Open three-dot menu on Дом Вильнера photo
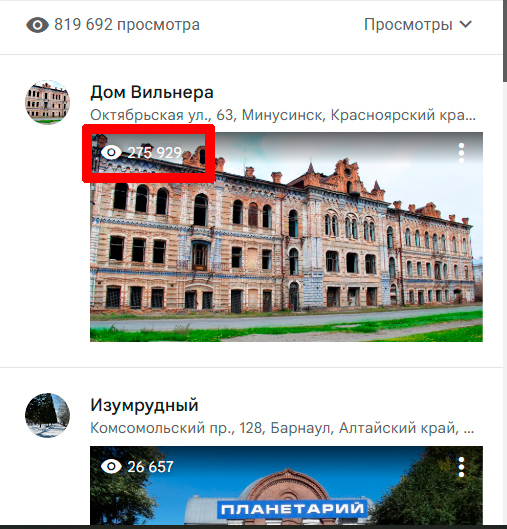Image resolution: width=507 pixels, height=529 pixels. (x=461, y=153)
